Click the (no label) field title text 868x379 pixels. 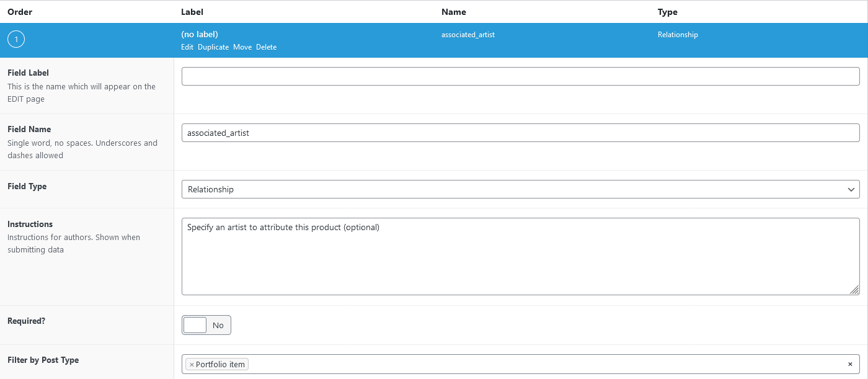point(200,34)
